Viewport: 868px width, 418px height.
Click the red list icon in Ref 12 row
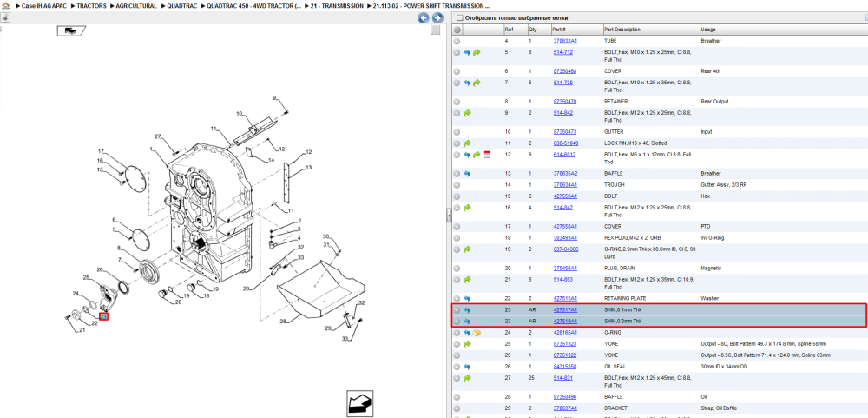point(487,155)
